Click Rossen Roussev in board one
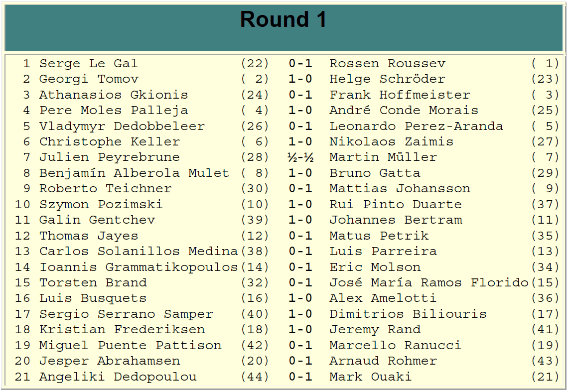Viewport: 568px width, 392px height. click(387, 63)
